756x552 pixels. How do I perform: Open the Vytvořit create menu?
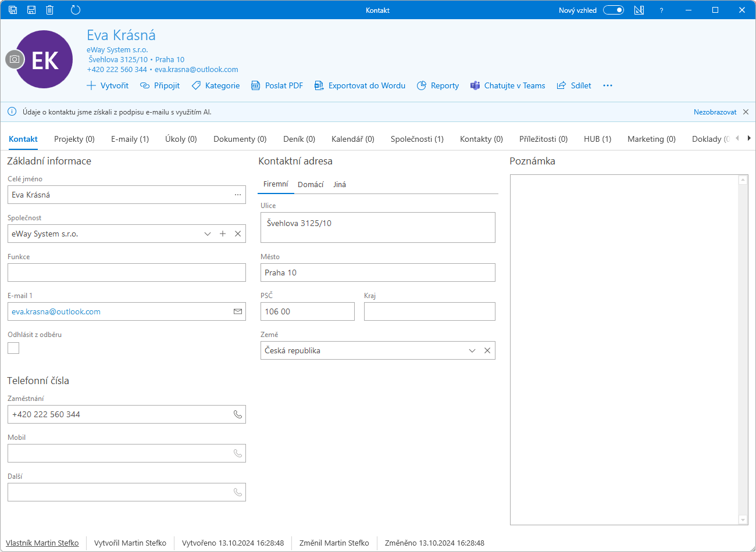tap(108, 85)
